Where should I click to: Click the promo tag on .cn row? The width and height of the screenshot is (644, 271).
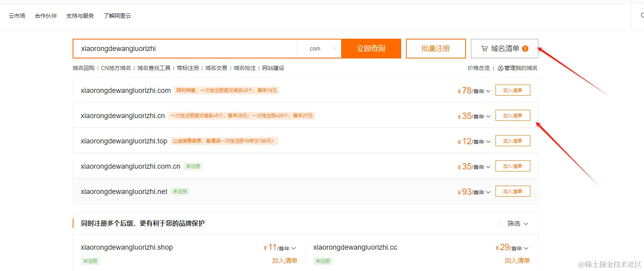242,116
